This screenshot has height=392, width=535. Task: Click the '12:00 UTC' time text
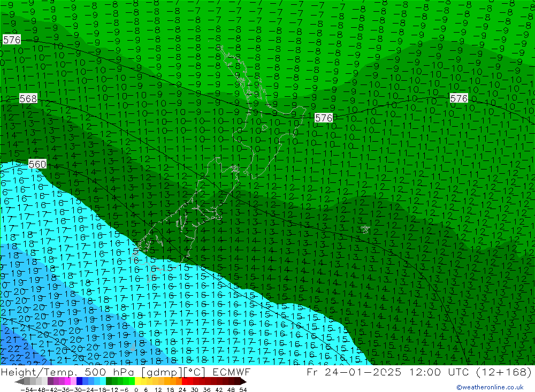click(439, 372)
